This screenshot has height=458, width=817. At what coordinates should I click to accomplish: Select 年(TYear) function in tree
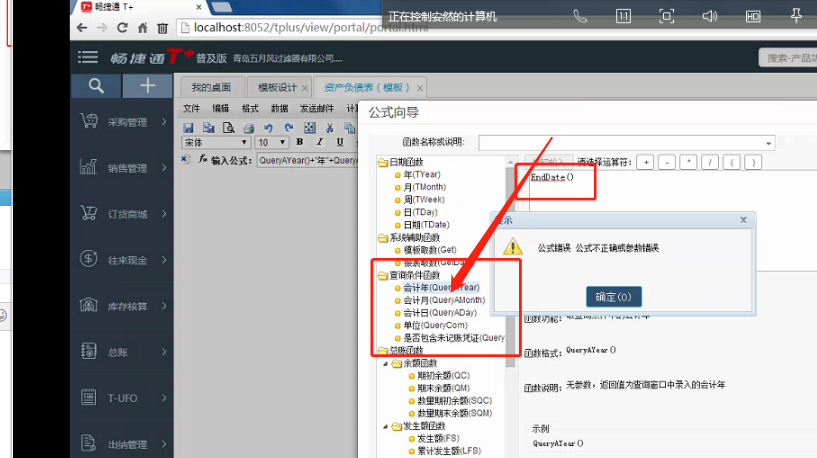tap(422, 175)
